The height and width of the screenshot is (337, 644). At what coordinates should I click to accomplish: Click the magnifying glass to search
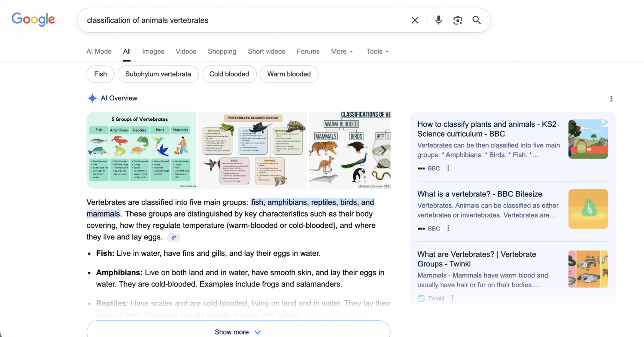point(477,20)
